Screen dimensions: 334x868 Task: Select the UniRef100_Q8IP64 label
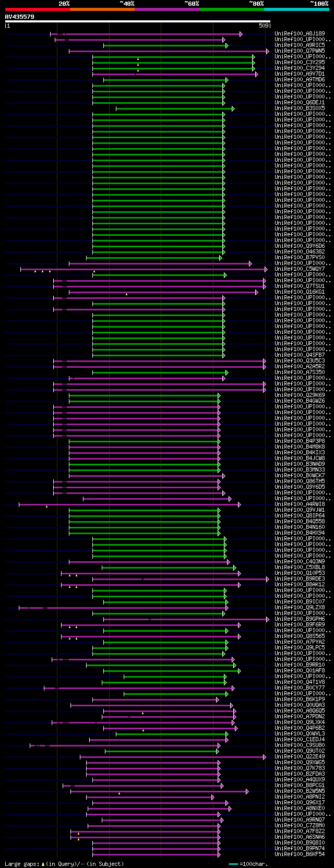pyautogui.click(x=300, y=516)
